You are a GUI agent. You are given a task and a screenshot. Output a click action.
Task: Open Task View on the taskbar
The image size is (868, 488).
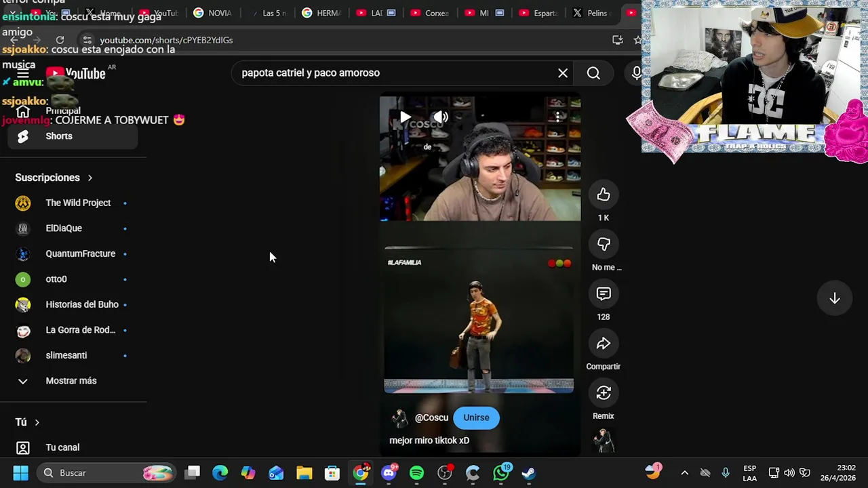tap(193, 473)
